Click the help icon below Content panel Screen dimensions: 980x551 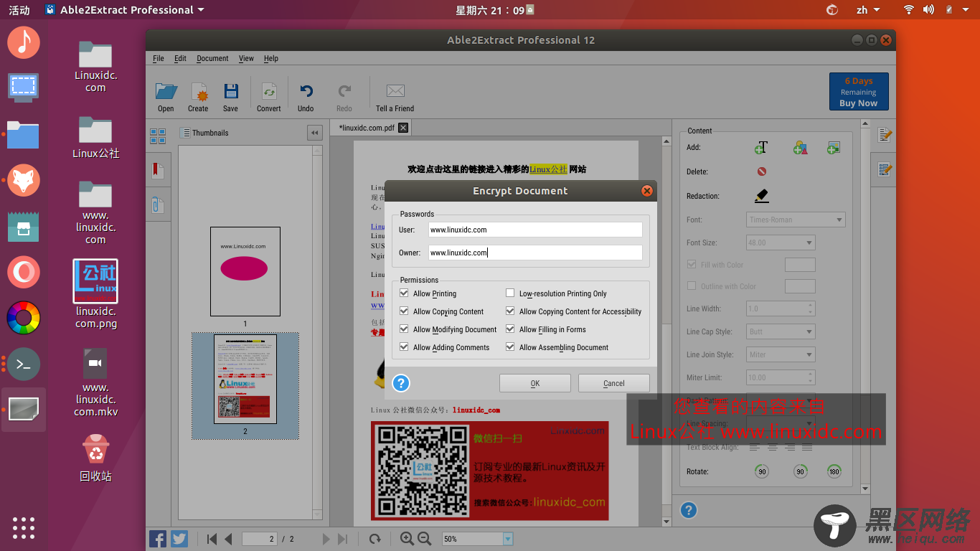tap(688, 510)
